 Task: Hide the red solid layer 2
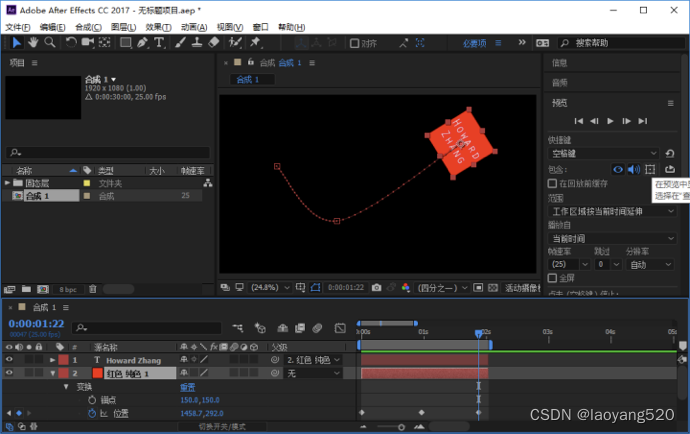[x=9, y=373]
